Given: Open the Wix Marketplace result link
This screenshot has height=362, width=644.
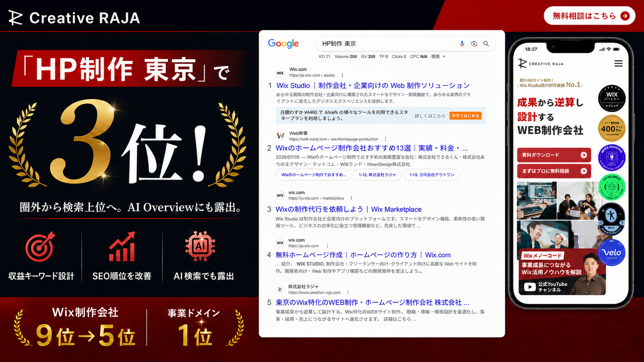Looking at the screenshot, I should point(349,209).
